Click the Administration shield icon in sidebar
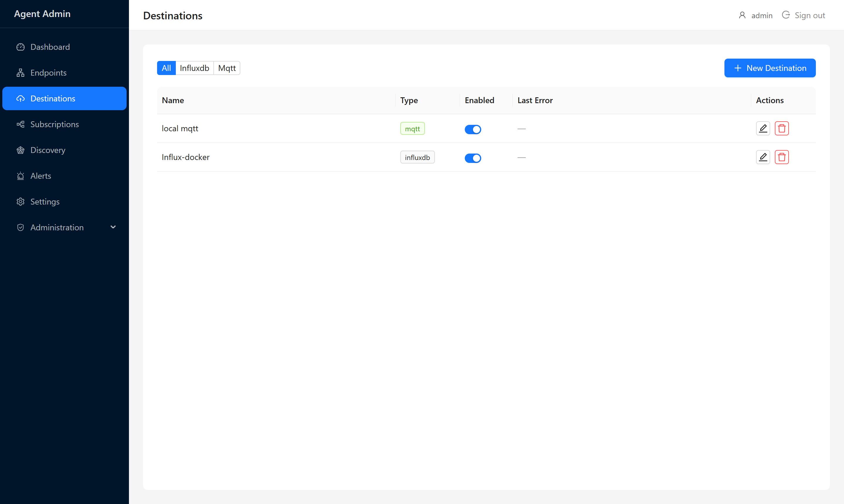 point(21,228)
